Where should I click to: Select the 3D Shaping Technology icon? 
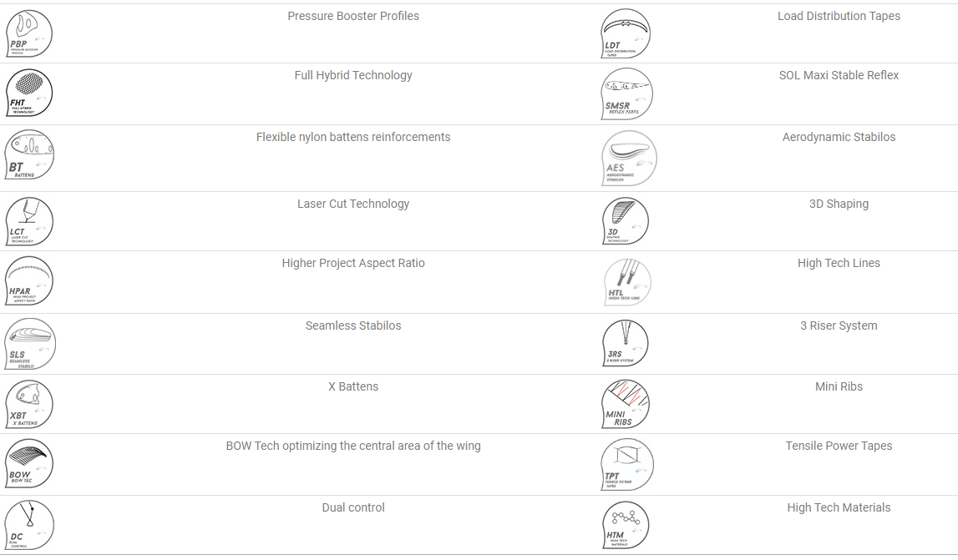tap(625, 221)
